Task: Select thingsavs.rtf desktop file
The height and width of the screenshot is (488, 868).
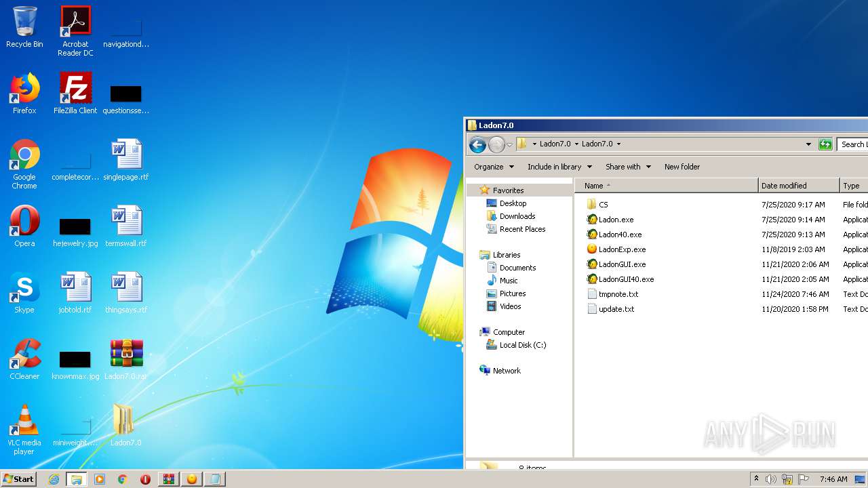Action: pyautogui.click(x=126, y=293)
